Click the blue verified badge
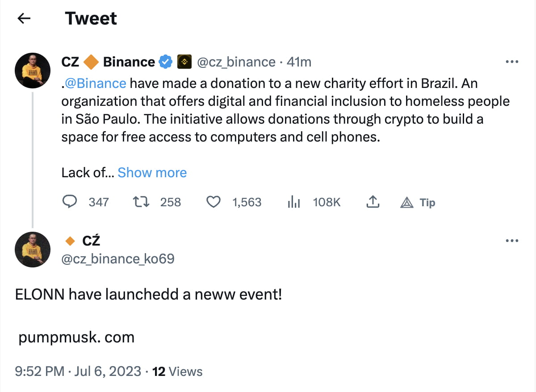The height and width of the screenshot is (392, 536). (x=166, y=62)
